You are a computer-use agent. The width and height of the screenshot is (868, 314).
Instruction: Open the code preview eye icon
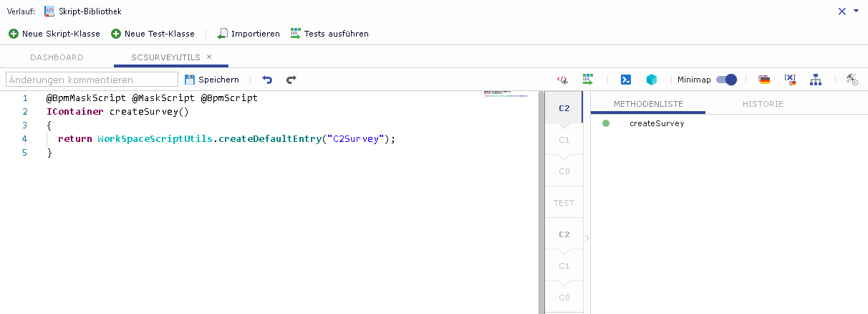coord(563,80)
